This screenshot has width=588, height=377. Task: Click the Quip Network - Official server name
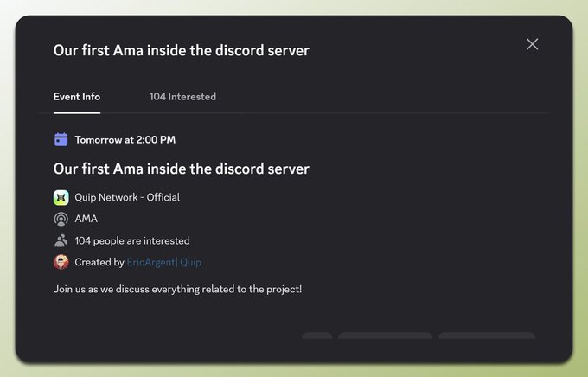click(x=127, y=197)
